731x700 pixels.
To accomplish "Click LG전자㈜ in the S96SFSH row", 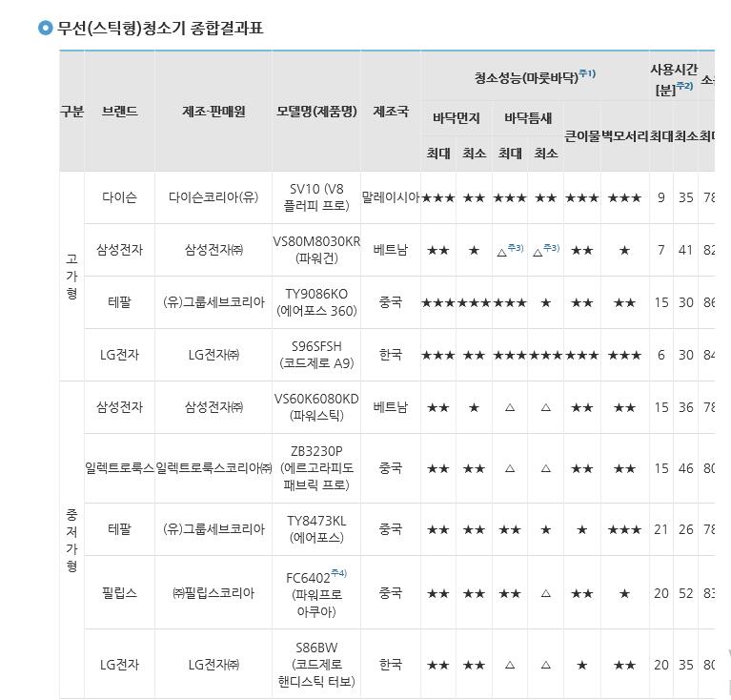I will tap(213, 355).
